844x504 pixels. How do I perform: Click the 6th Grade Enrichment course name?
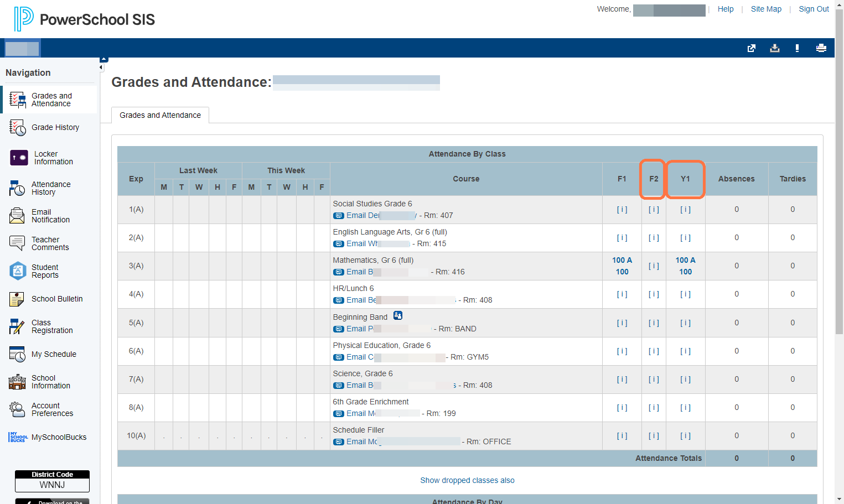[371, 402]
